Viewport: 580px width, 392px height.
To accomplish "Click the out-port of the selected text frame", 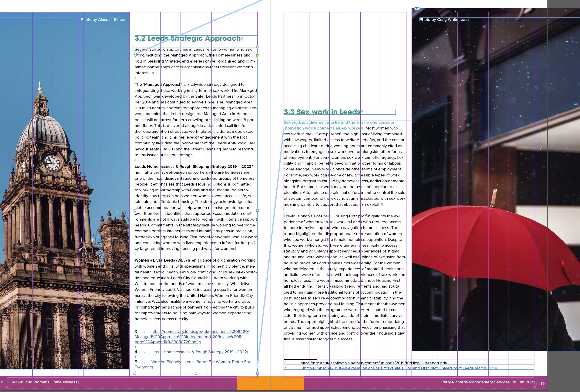I will click(258, 367).
